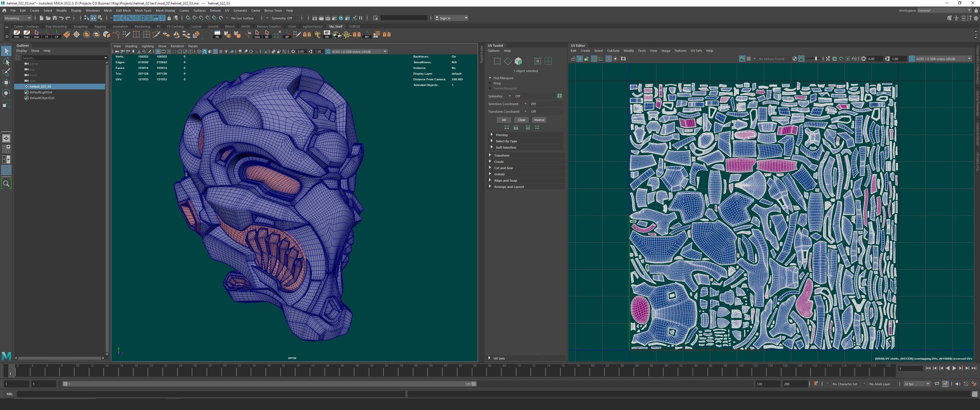Select the Pick/Marquee radio option
980x410 pixels.
coord(490,78)
